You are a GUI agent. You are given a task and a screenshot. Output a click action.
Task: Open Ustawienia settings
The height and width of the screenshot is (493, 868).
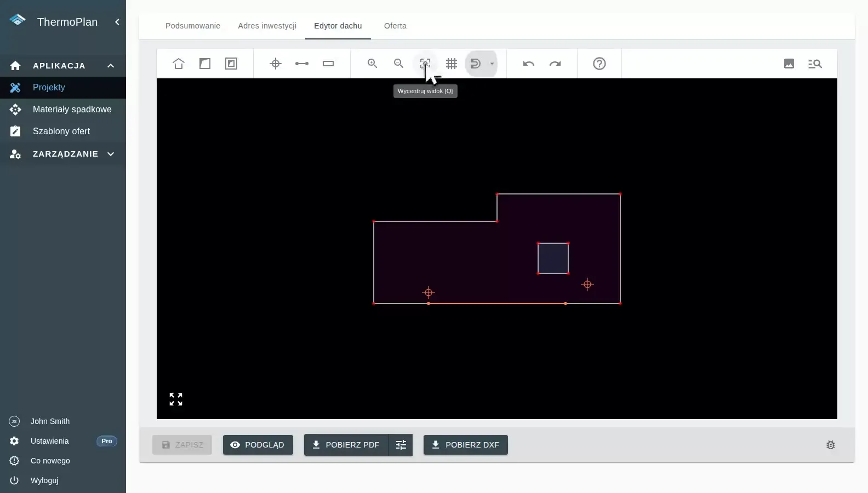[x=63, y=441]
